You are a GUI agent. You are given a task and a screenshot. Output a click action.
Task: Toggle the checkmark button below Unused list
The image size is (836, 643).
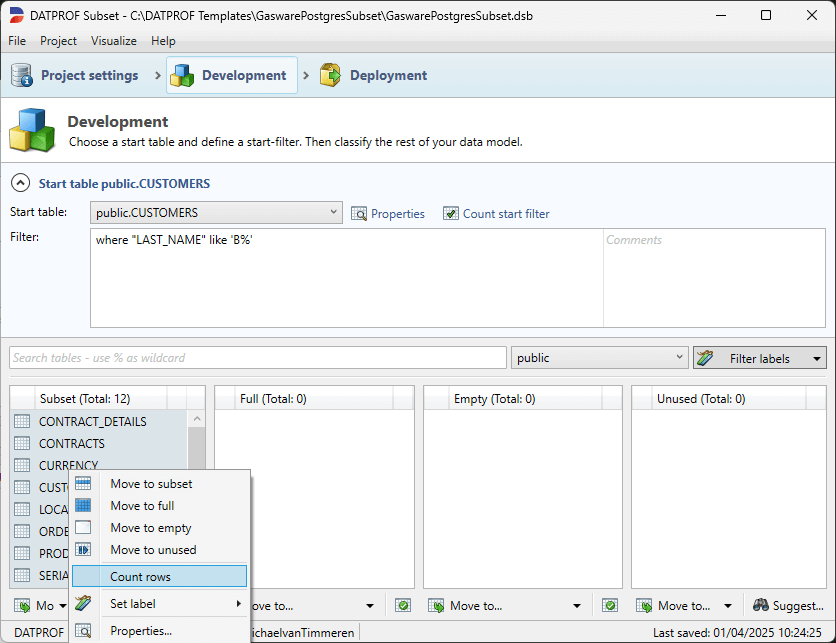pos(610,605)
